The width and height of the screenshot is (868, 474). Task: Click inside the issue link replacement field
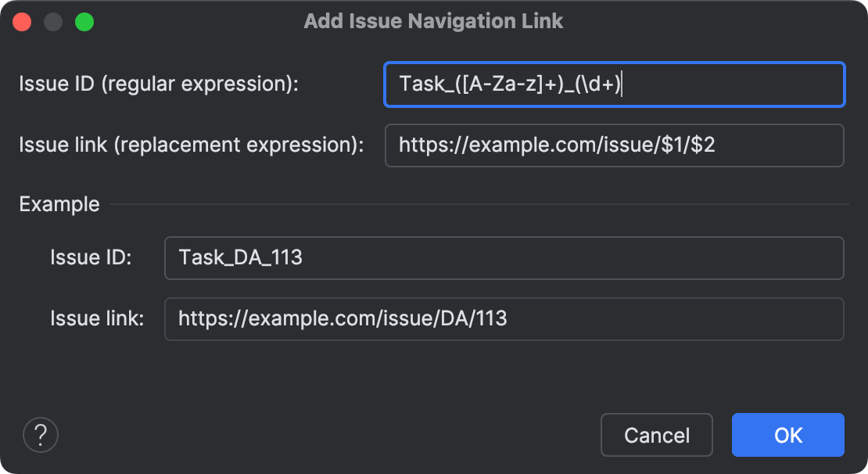pyautogui.click(x=614, y=145)
